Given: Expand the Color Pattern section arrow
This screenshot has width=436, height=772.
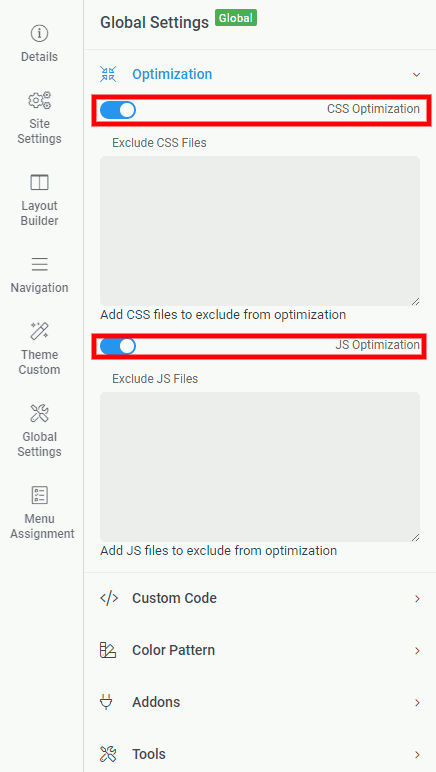Looking at the screenshot, I should [x=417, y=651].
